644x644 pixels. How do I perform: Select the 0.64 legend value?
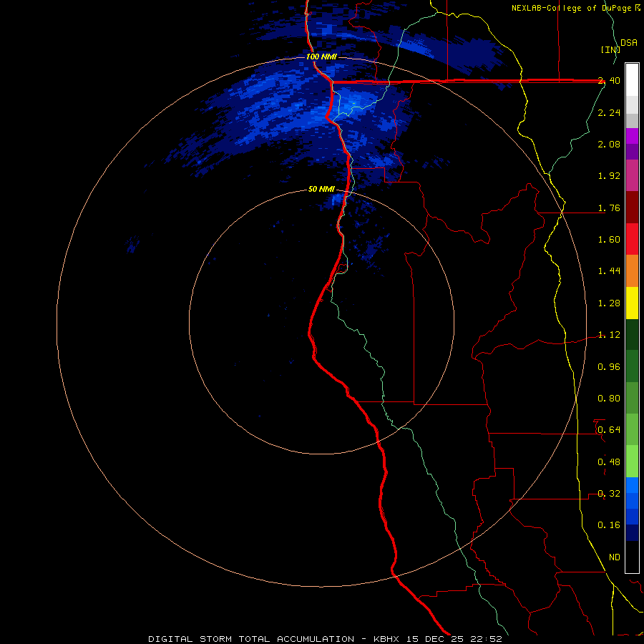click(x=609, y=430)
